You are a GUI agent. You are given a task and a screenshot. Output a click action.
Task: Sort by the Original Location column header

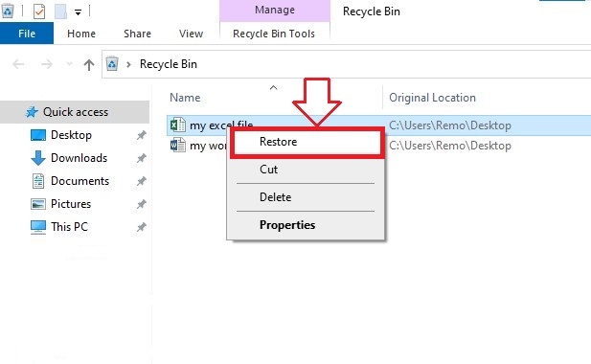tap(432, 98)
